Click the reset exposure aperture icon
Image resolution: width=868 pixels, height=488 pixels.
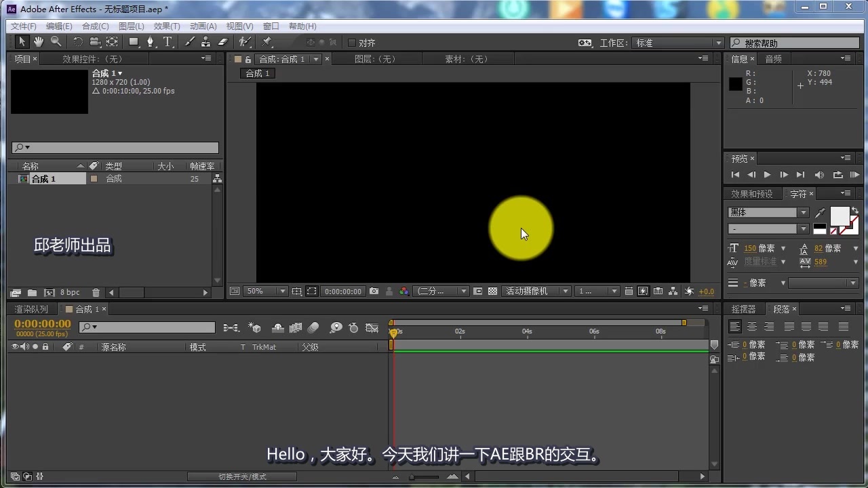point(689,291)
